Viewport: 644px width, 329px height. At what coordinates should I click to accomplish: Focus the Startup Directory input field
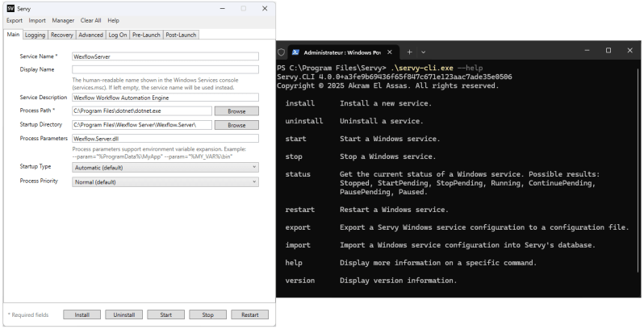tap(142, 125)
